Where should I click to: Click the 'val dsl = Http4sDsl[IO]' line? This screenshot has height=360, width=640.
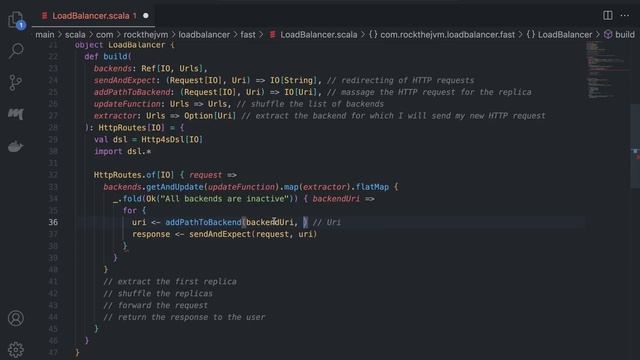pos(148,140)
